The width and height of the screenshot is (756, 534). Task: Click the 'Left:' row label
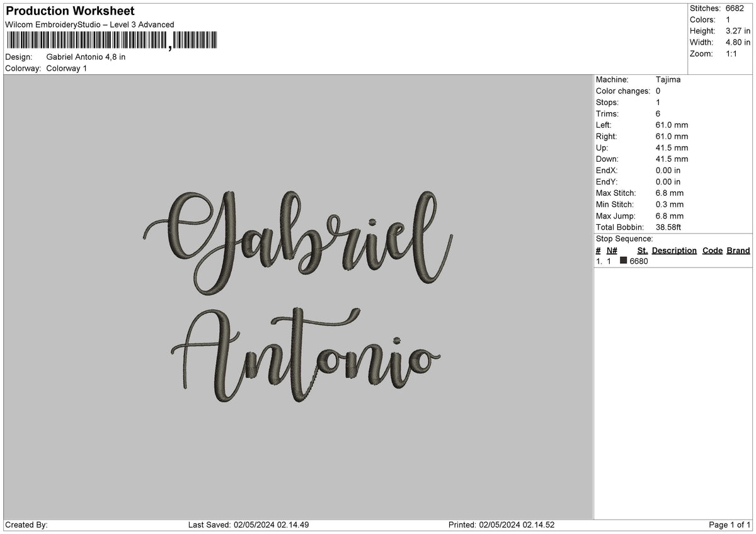(604, 125)
